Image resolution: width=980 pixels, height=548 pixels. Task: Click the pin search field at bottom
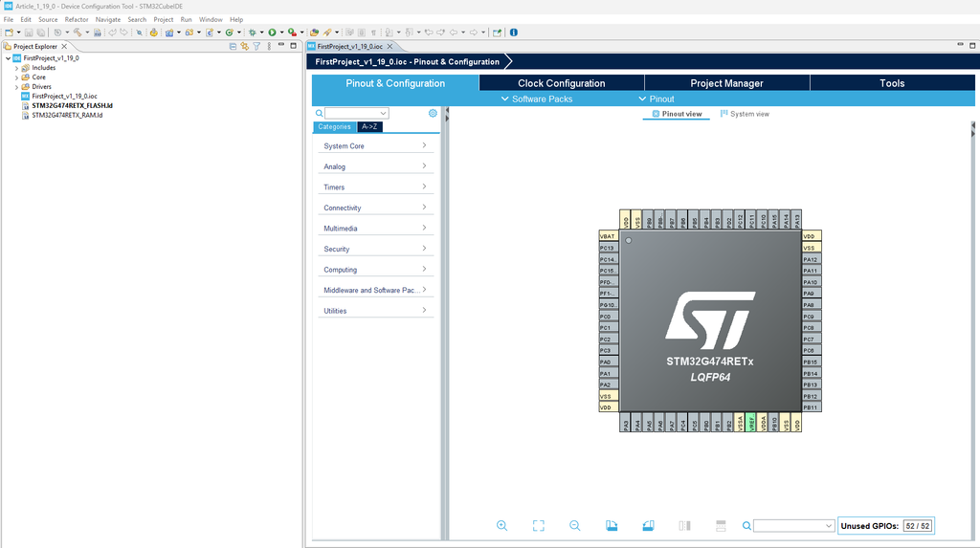click(788, 526)
